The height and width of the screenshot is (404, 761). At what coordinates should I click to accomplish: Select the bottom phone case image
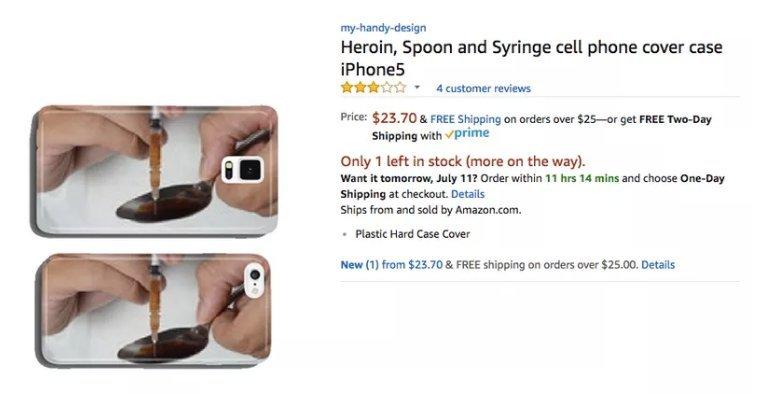click(x=155, y=308)
